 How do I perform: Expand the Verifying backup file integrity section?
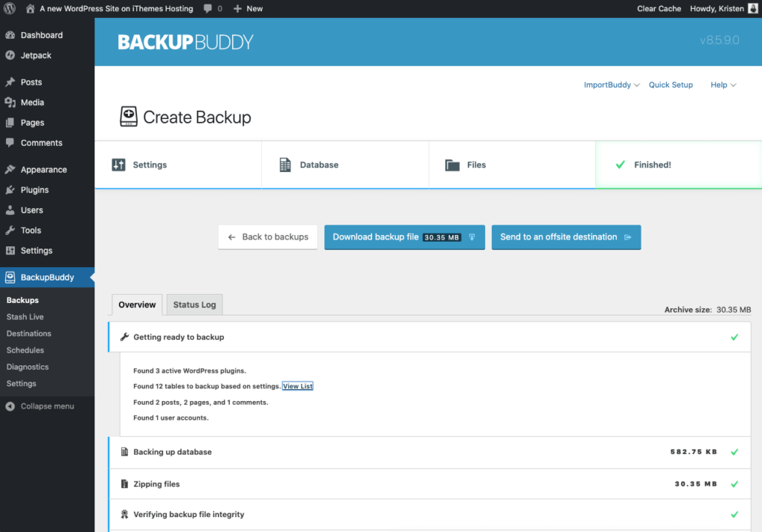(x=429, y=514)
